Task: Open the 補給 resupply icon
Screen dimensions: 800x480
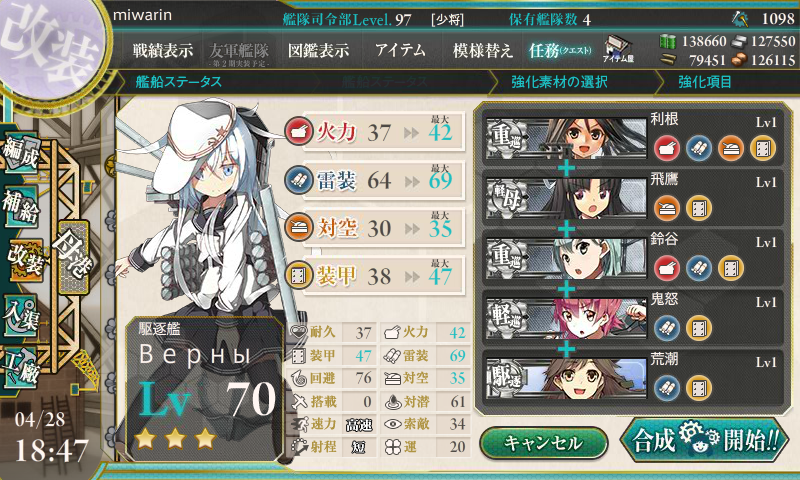Action: point(21,205)
